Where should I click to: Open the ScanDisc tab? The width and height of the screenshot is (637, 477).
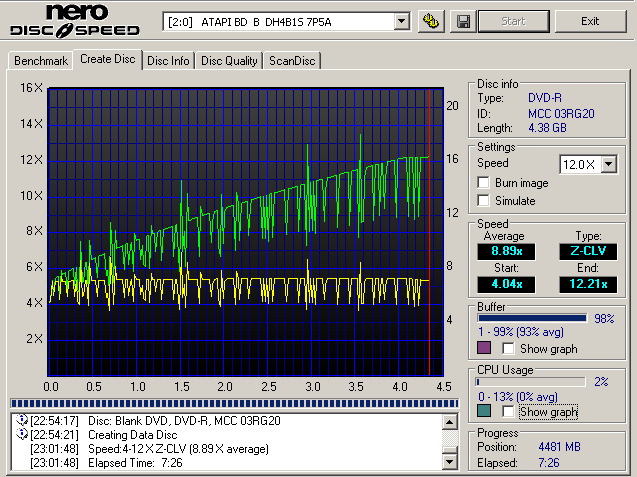coord(292,61)
